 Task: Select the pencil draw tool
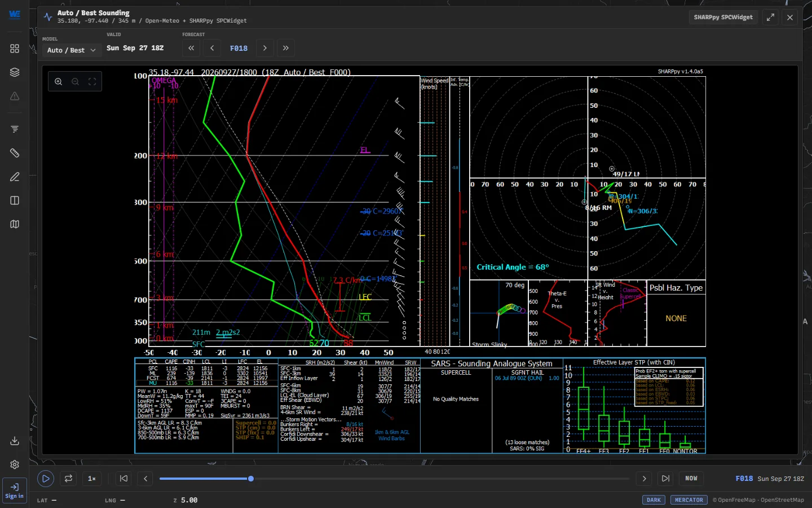click(15, 177)
